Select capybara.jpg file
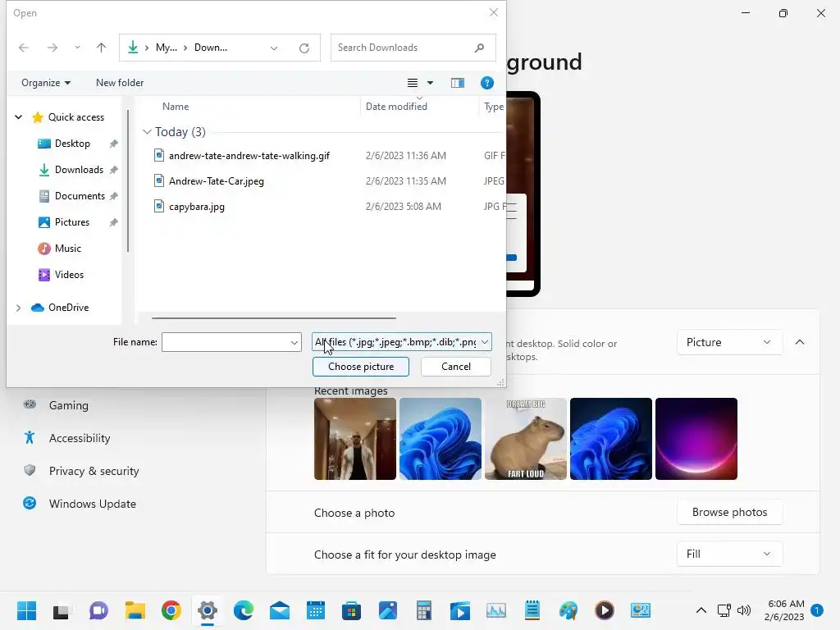840x630 pixels. 197,207
